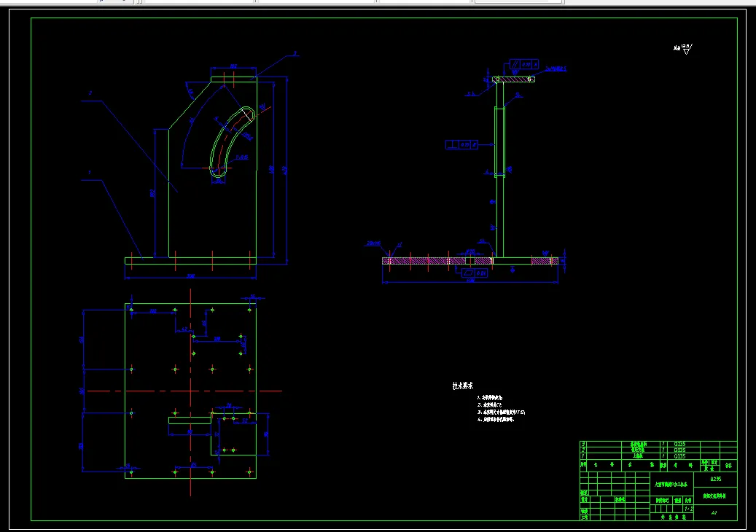Click part balloon number 2 on leader

[90, 93]
